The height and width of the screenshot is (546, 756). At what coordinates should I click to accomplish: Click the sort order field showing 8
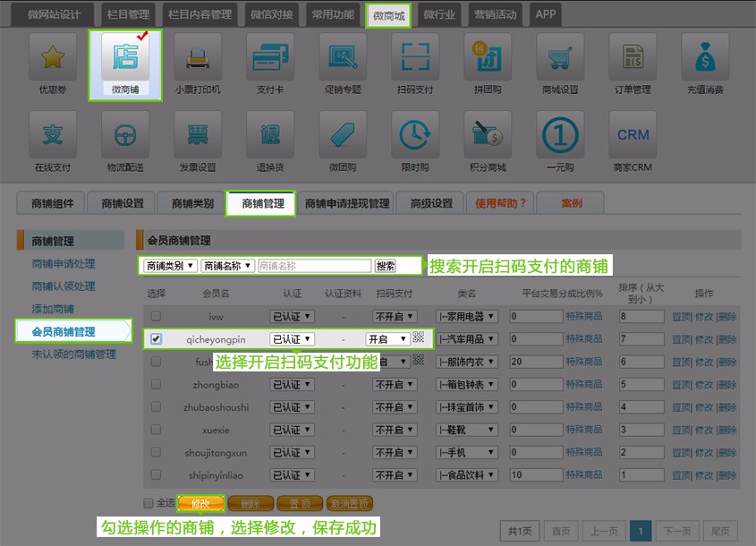coord(641,316)
